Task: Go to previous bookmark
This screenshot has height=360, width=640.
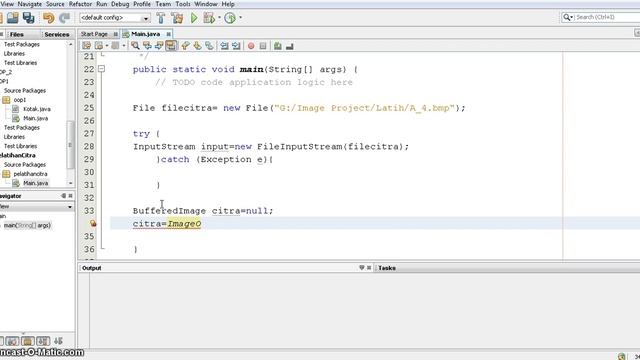Action: (185, 46)
